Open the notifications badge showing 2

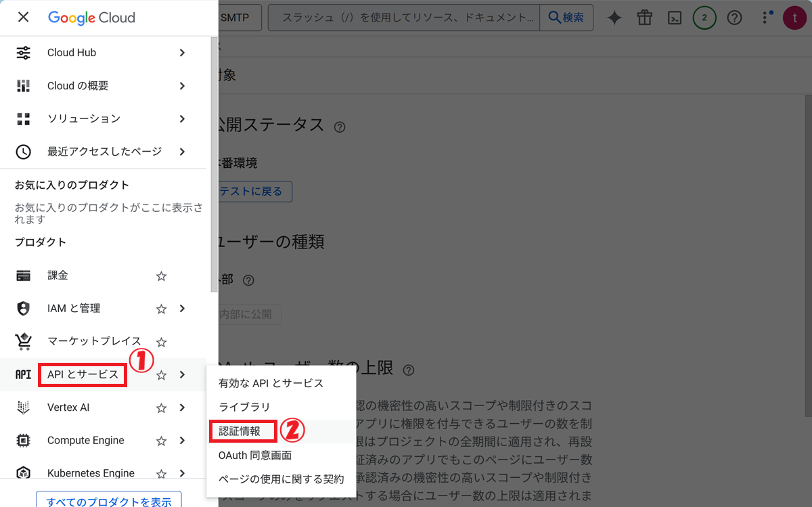(704, 18)
